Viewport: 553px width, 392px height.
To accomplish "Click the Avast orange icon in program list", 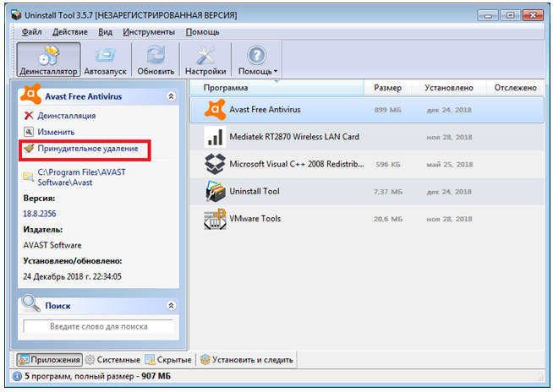I will click(x=215, y=110).
